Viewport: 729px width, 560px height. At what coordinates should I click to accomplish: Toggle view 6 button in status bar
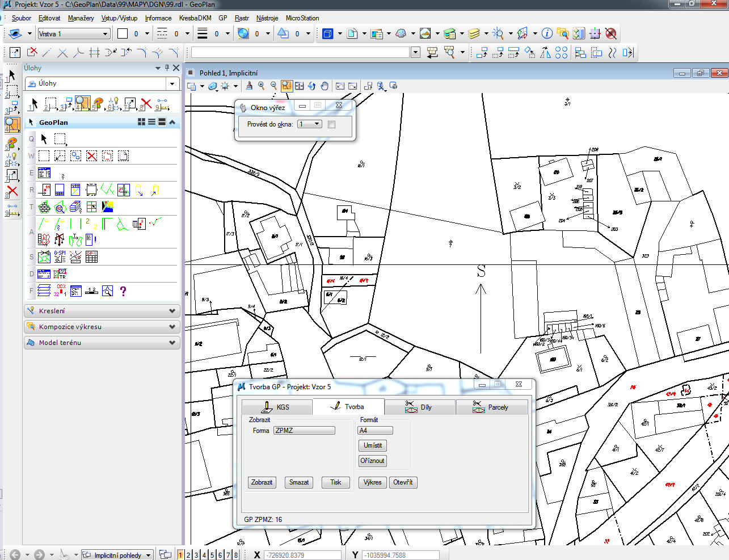(x=220, y=555)
